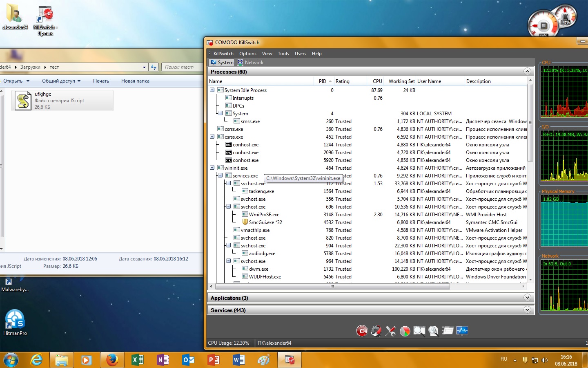Click the screwdriver and wrench tools icon

tap(390, 331)
